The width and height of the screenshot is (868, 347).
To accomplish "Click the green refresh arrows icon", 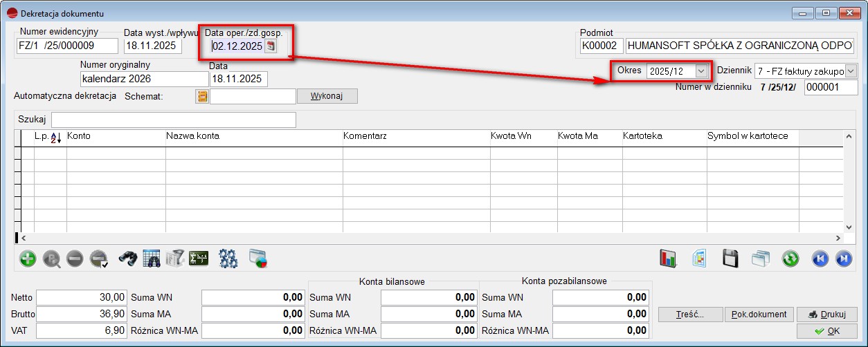I will [790, 259].
